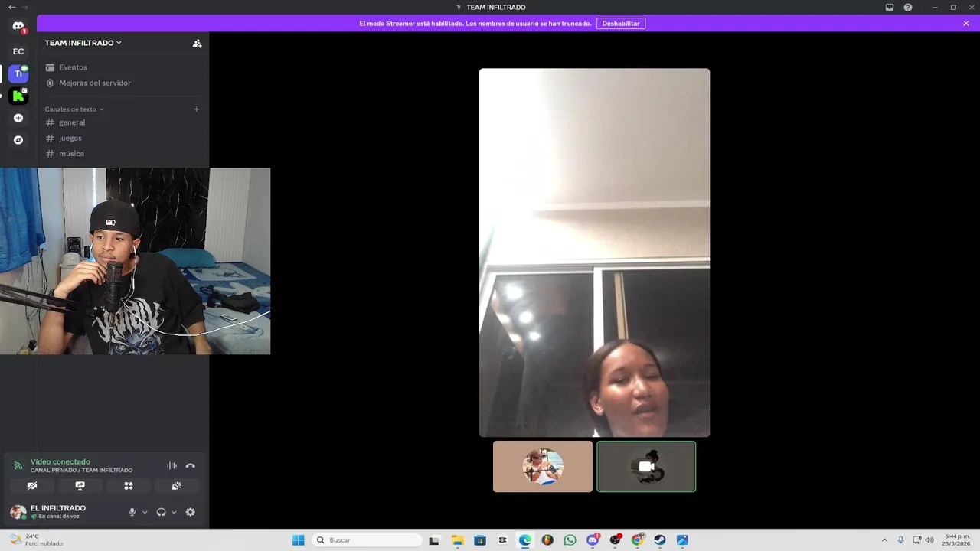The width and height of the screenshot is (980, 551).
Task: Toggle headphone deafen
Action: (161, 512)
